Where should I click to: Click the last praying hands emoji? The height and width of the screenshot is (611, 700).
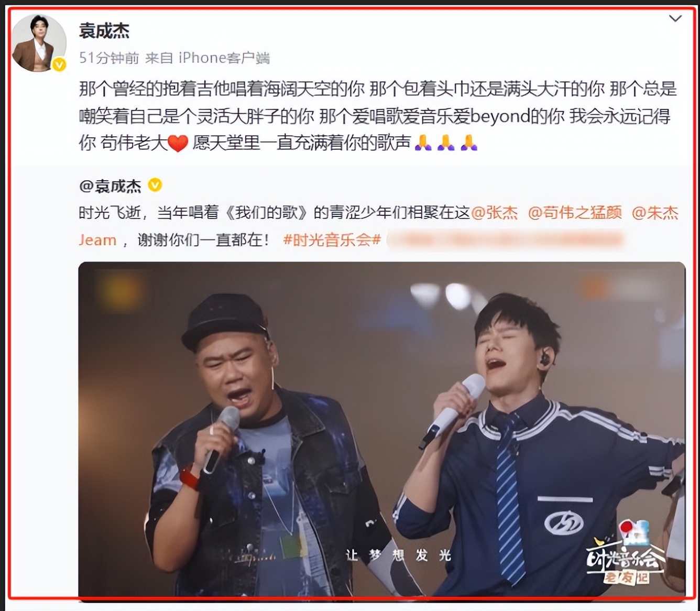click(x=469, y=143)
